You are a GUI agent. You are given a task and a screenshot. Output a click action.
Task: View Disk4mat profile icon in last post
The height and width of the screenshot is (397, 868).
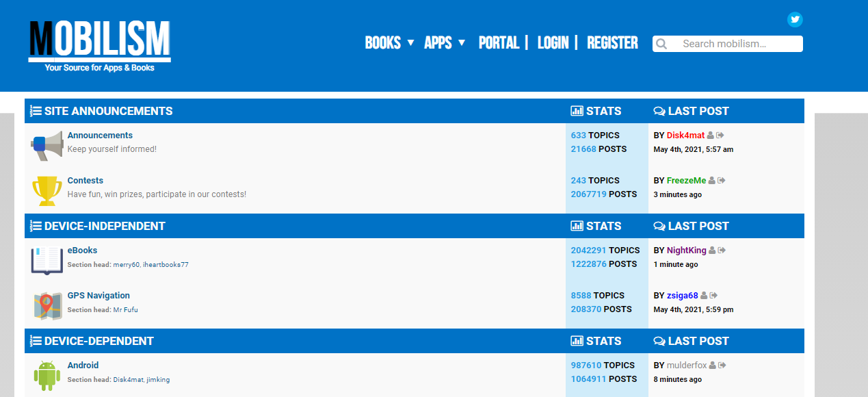tap(711, 136)
